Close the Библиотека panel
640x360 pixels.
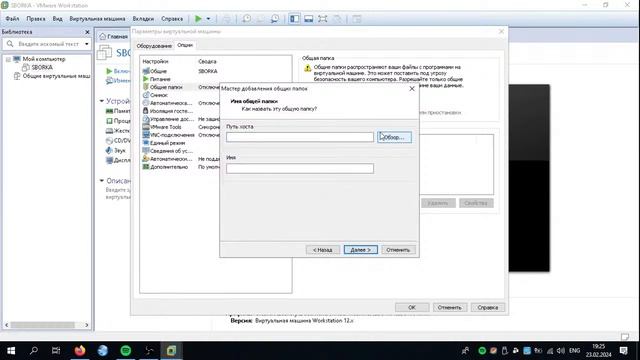(87, 32)
